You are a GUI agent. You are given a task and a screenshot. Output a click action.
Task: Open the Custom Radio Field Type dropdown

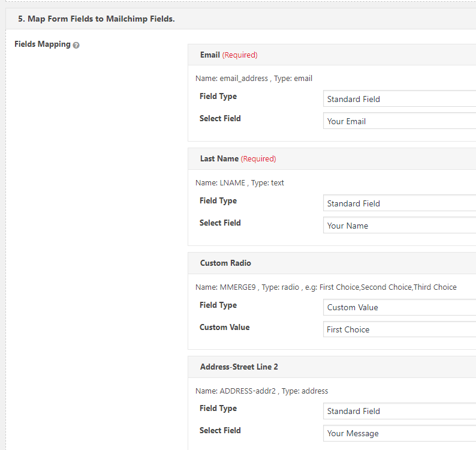(399, 307)
